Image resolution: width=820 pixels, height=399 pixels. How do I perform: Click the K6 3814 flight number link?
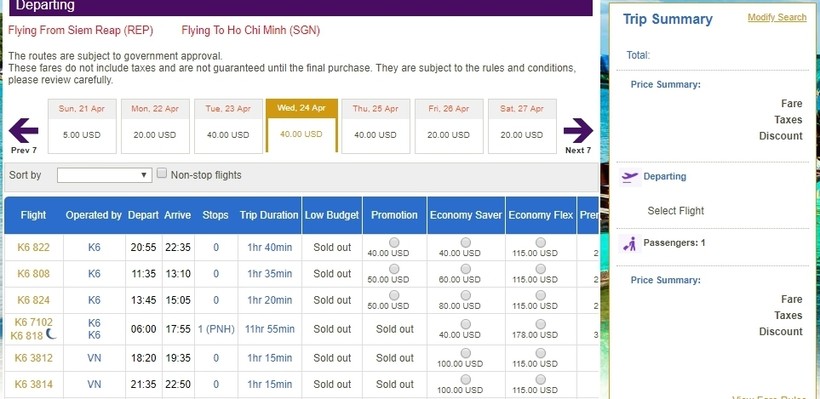point(33,384)
